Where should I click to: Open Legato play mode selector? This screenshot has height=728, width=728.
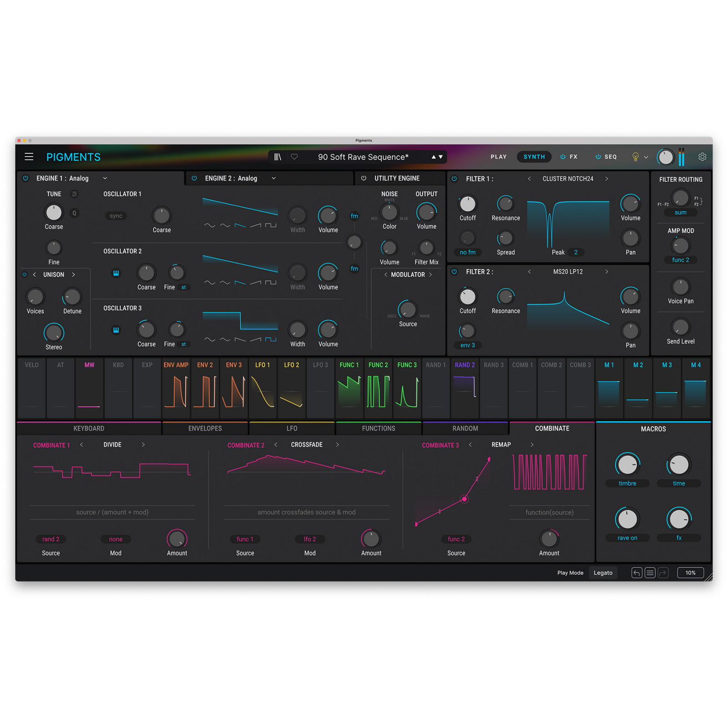pos(603,573)
